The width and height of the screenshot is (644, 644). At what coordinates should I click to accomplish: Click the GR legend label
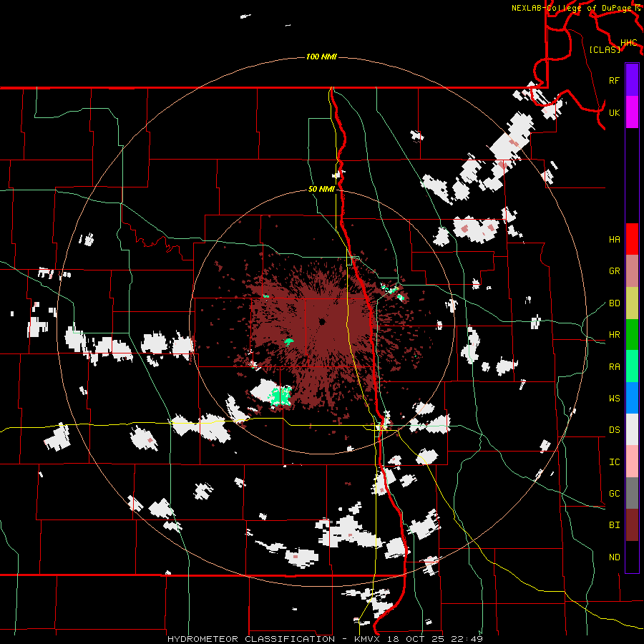(615, 271)
